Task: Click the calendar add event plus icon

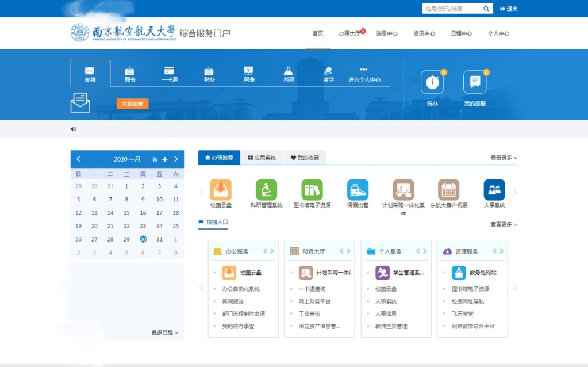Action: click(x=165, y=159)
